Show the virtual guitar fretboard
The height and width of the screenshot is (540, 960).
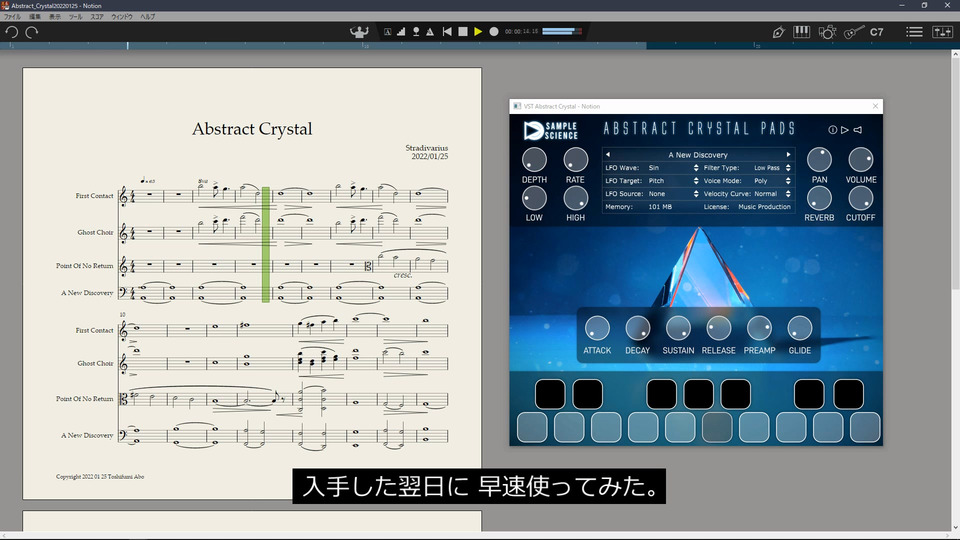[853, 32]
